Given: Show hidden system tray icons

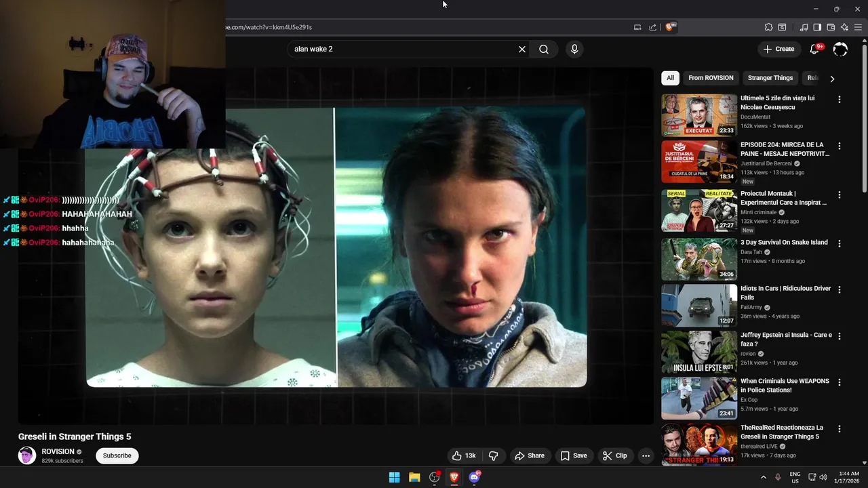Looking at the screenshot, I should click(x=763, y=477).
